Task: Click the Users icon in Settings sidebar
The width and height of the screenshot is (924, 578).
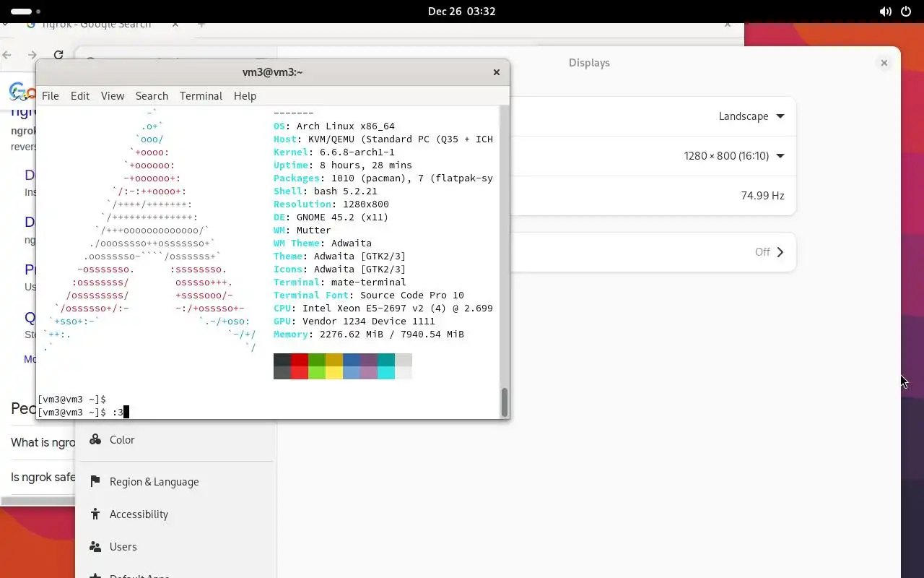Action: (x=95, y=546)
